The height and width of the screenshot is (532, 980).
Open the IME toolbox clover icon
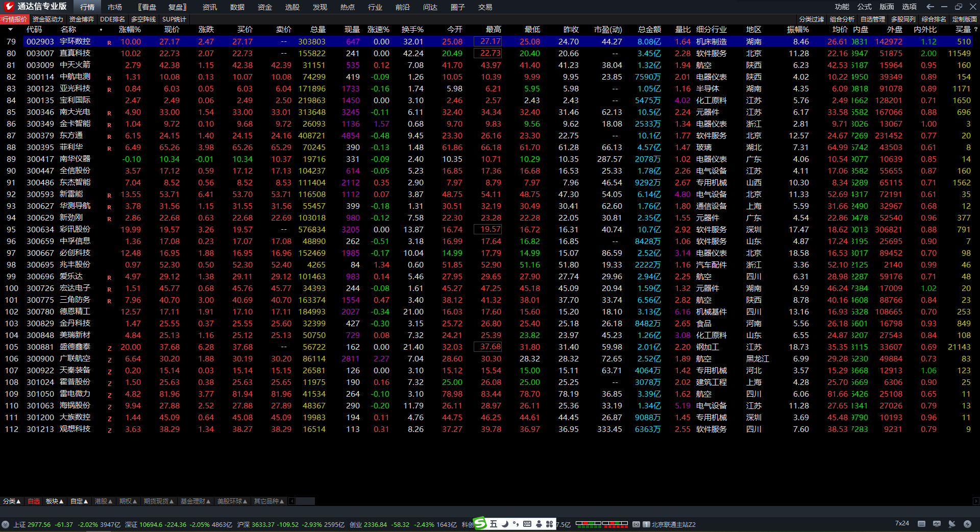point(549,524)
